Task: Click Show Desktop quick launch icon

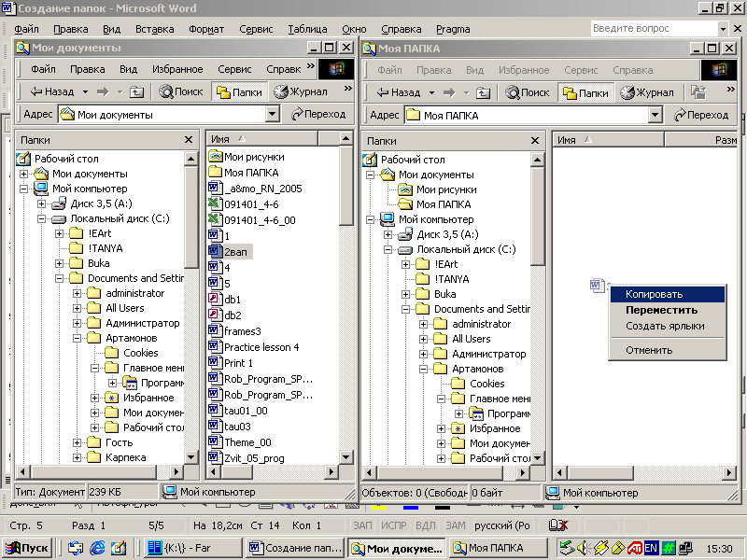Action: point(119,548)
